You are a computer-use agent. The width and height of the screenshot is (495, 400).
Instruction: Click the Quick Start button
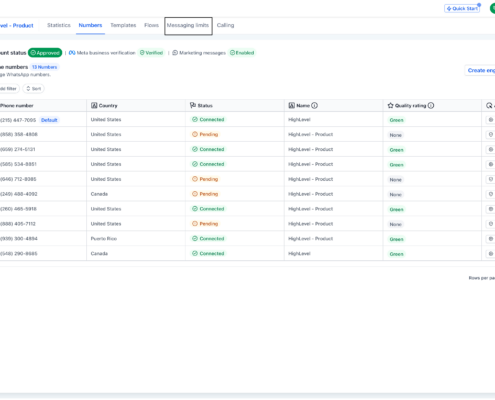coord(462,9)
